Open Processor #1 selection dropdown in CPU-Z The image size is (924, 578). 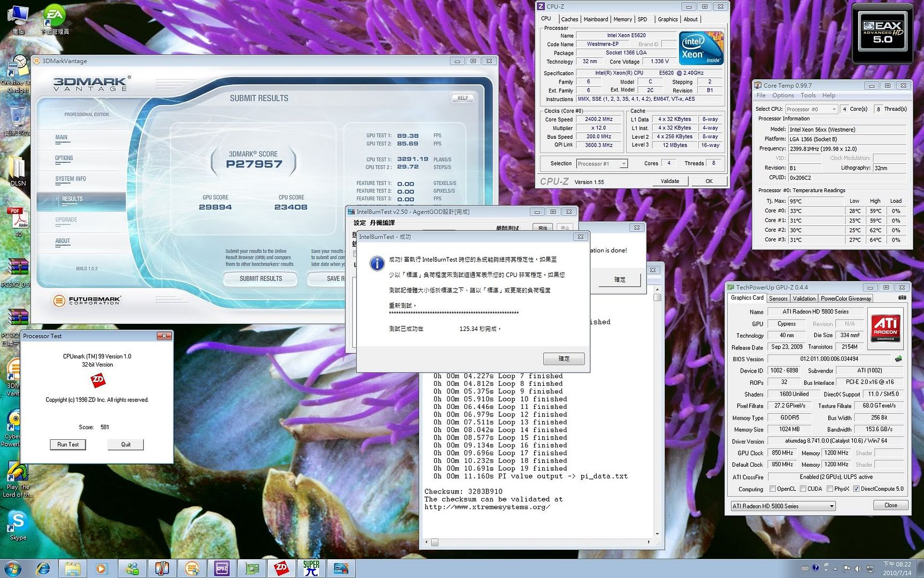coord(602,164)
